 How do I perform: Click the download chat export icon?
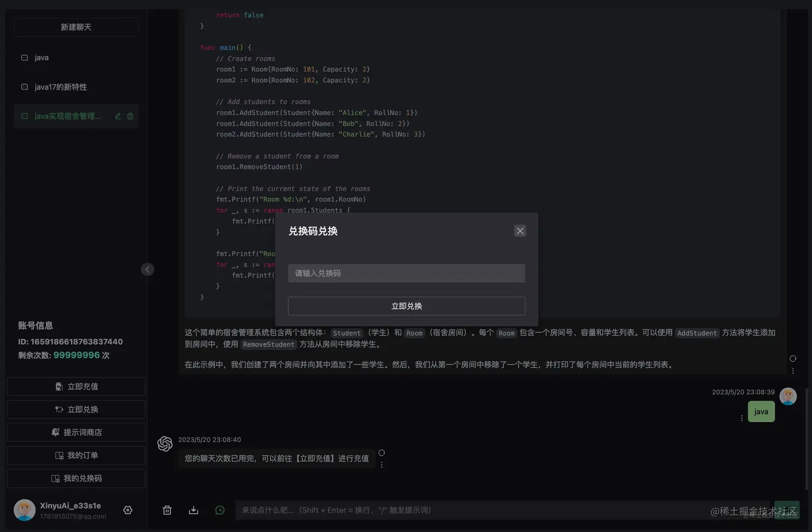pyautogui.click(x=193, y=510)
